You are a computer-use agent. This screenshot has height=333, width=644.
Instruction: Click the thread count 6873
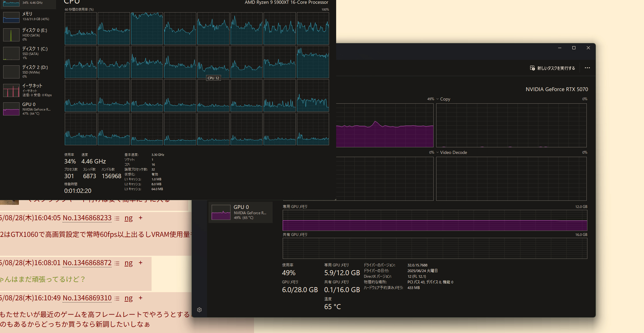point(90,176)
